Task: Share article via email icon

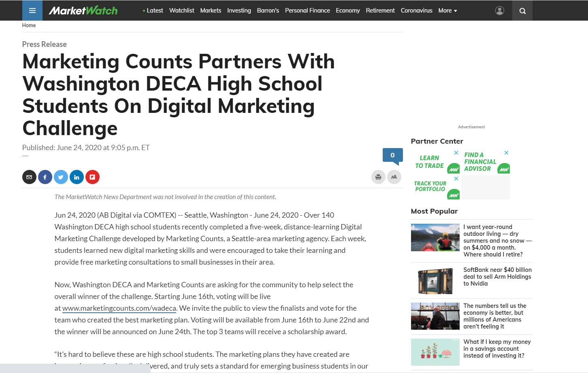Action: click(x=29, y=177)
